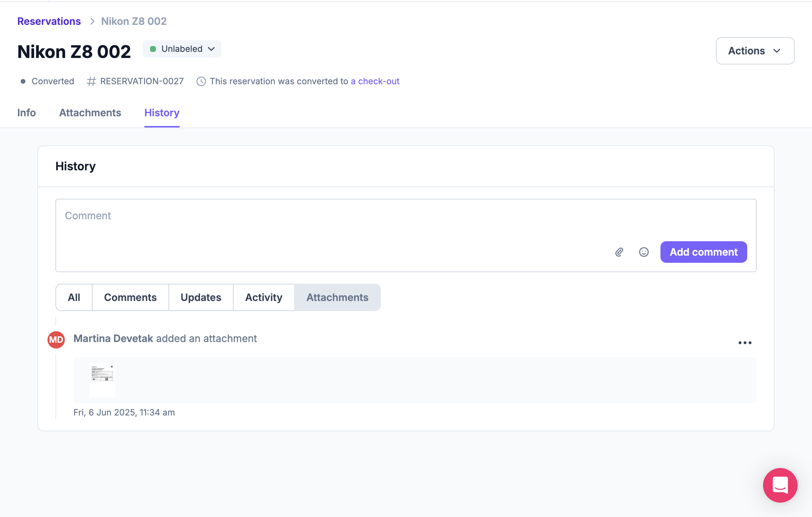Open the emoji picker smiley icon
Screen dimensions: 812x517
point(644,252)
